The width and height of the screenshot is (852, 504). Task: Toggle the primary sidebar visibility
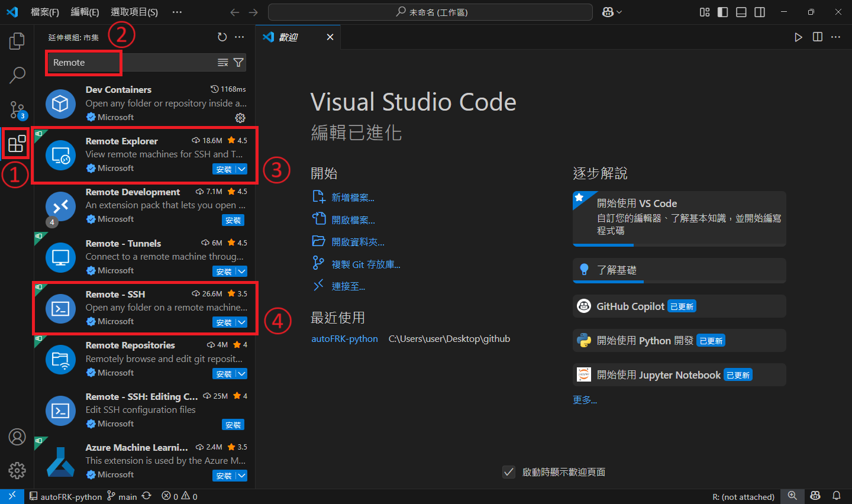point(722,12)
